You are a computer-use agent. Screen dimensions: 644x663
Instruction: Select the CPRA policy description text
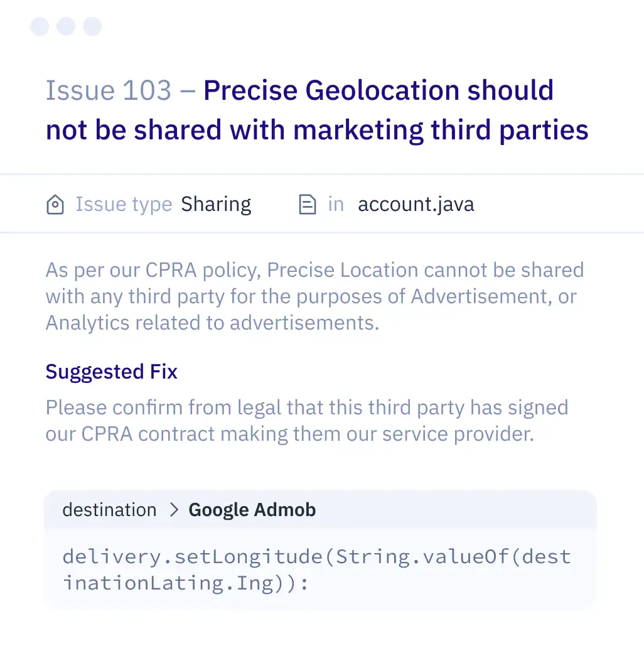pyautogui.click(x=314, y=296)
